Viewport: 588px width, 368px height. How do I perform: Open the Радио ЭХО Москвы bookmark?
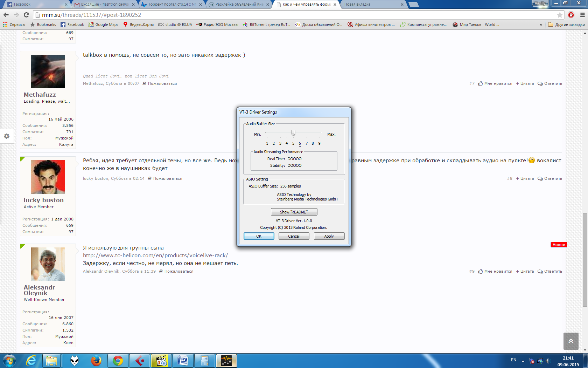tap(217, 25)
